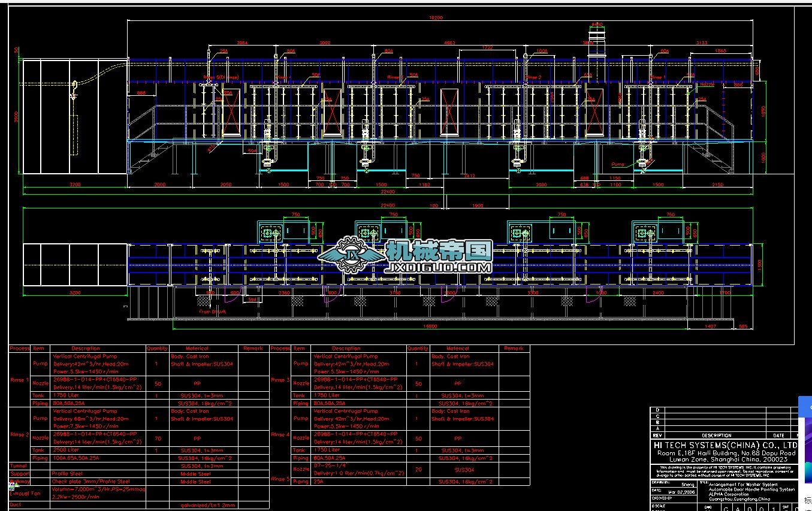Select the "Tunnel" row label
Screen dimensions: 812x511
click(x=18, y=465)
